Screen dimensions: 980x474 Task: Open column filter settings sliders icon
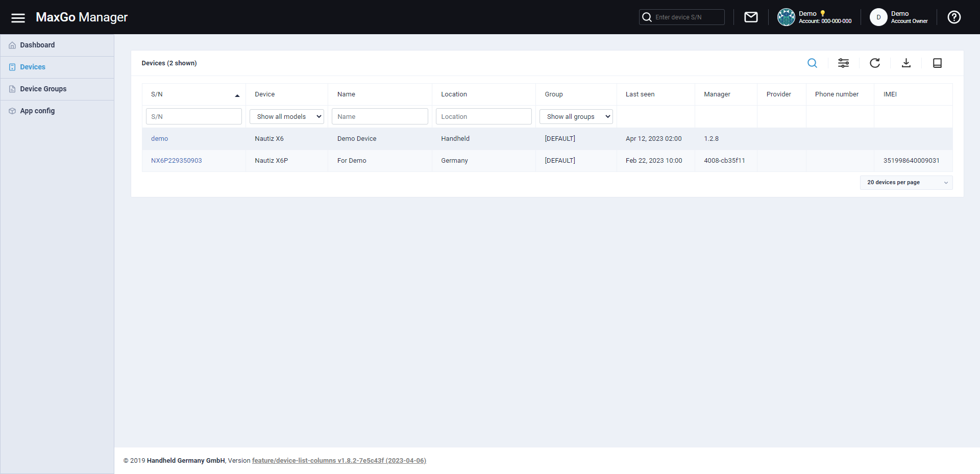pos(843,63)
